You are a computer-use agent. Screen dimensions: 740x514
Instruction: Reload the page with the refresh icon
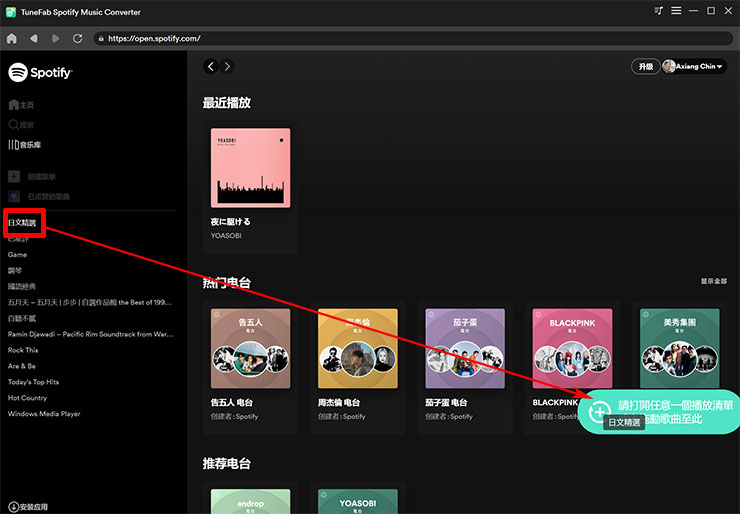coord(78,38)
